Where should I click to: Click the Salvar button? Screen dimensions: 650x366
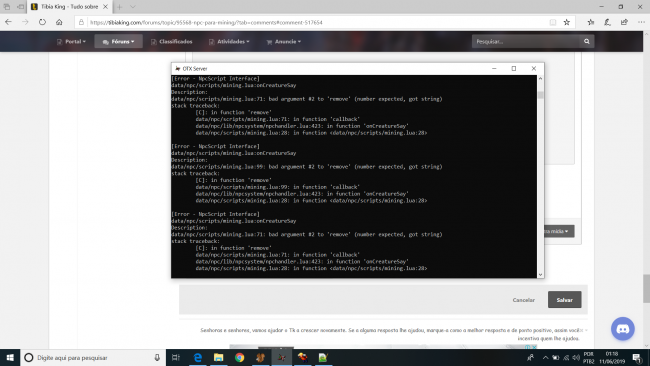[x=564, y=300]
